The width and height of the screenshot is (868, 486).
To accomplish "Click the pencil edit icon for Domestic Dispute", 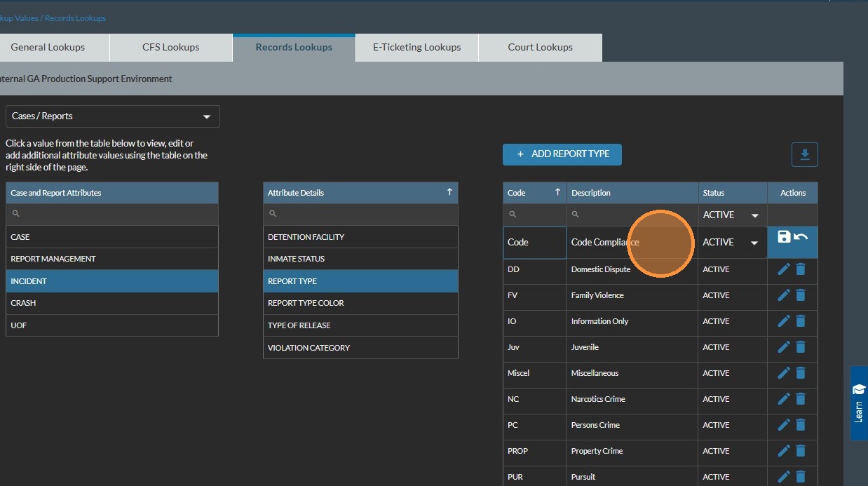I will [784, 269].
